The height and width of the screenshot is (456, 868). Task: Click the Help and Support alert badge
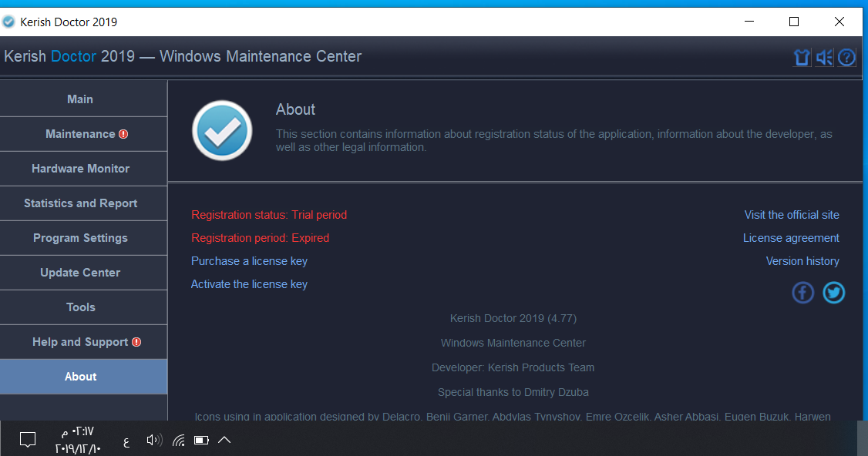point(136,342)
